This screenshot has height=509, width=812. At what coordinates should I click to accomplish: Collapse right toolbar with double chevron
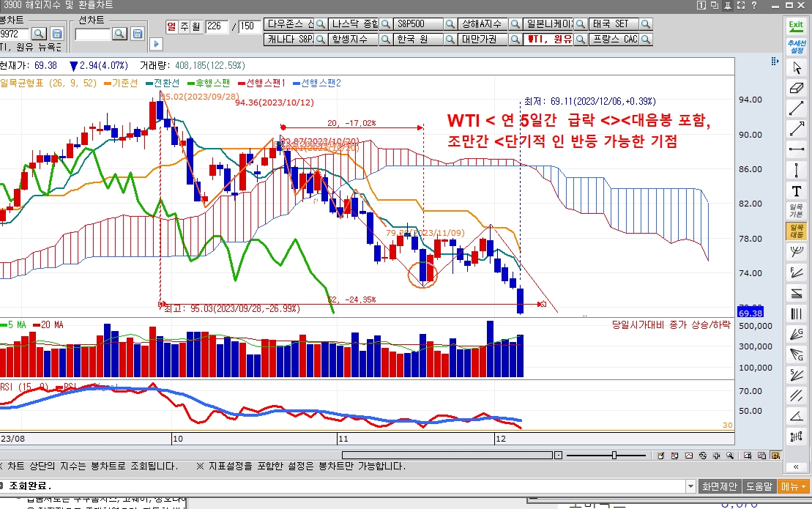[796, 467]
